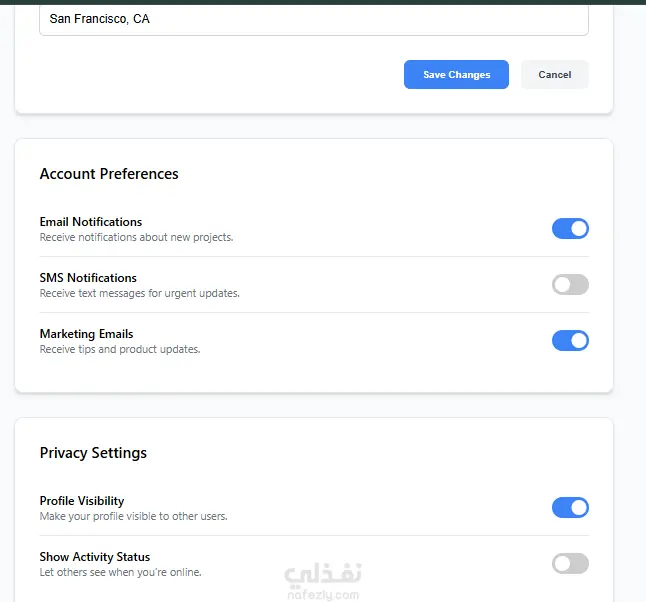Screen dimensions: 646x602
Task: Disable the Email Notifications toggle
Action: 570,229
